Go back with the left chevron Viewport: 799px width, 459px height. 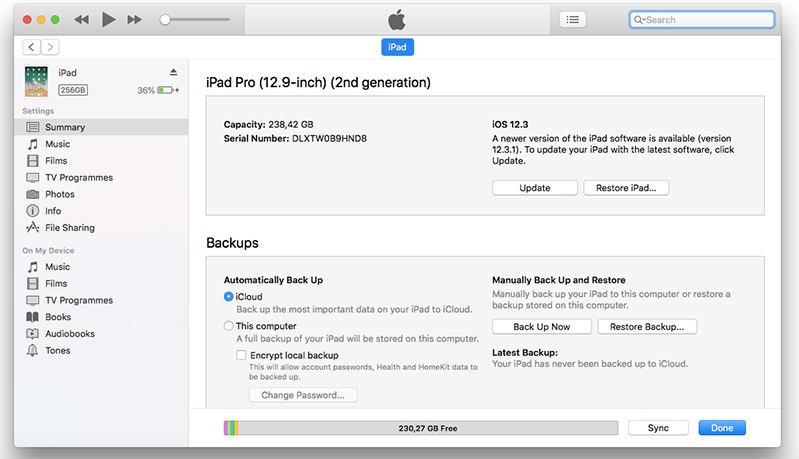(31, 47)
